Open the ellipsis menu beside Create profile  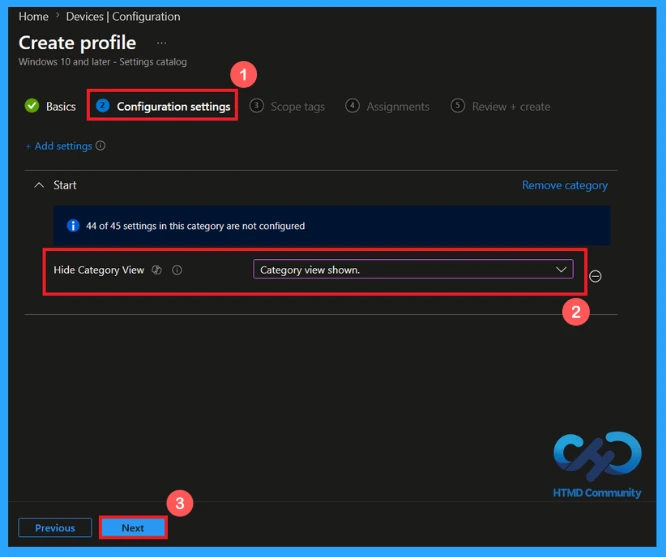[161, 43]
